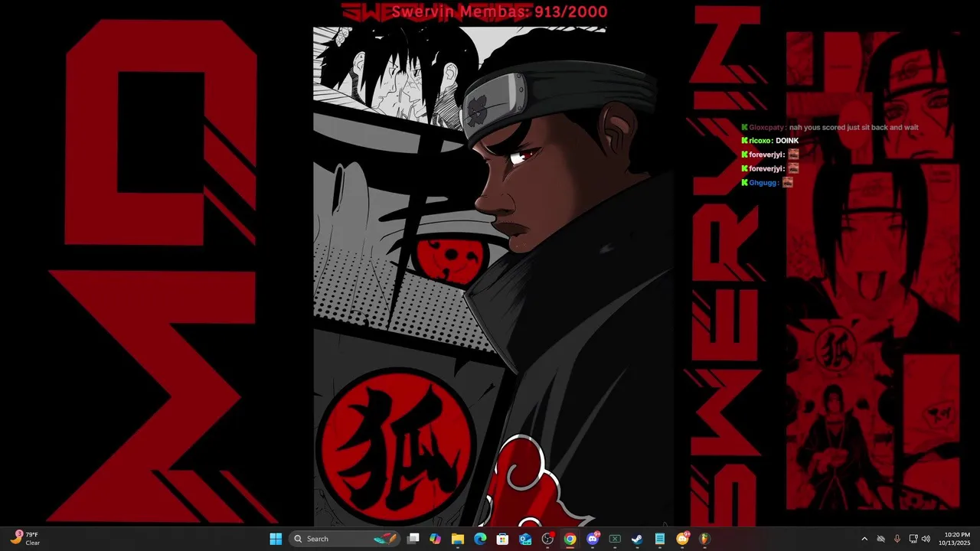Launch Microsoft Copilot from the taskbar
The width and height of the screenshot is (980, 551).
(x=436, y=539)
